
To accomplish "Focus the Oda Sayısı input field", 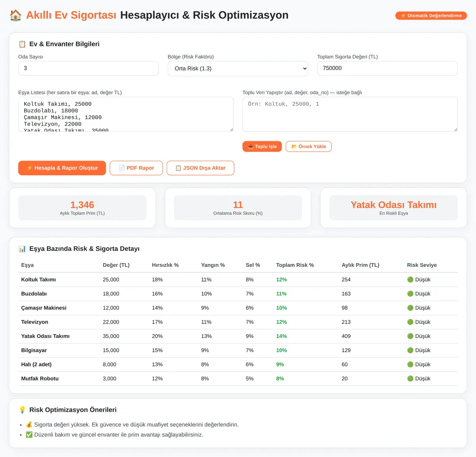I will click(x=88, y=68).
